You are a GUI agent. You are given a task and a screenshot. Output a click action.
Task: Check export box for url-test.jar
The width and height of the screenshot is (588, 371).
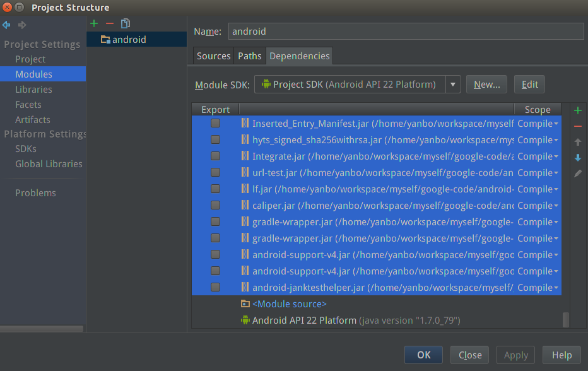(215, 172)
